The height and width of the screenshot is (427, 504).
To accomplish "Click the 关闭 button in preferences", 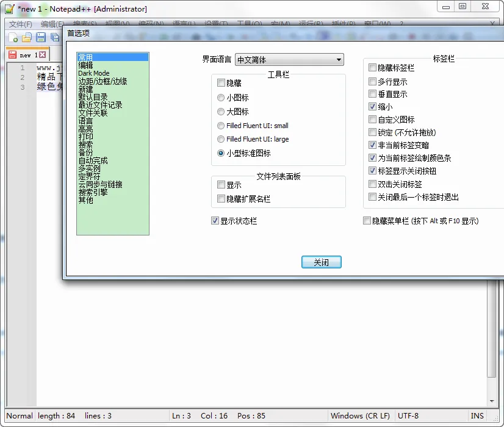I will coord(322,262).
